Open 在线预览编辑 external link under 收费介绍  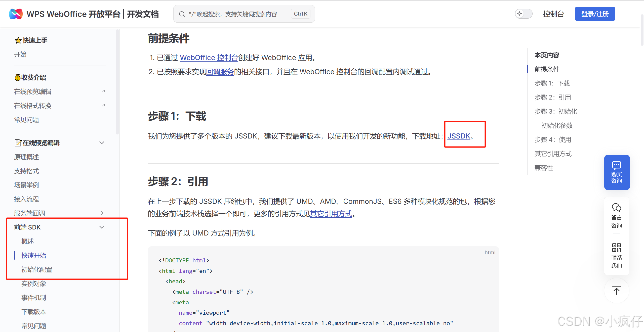(60, 91)
